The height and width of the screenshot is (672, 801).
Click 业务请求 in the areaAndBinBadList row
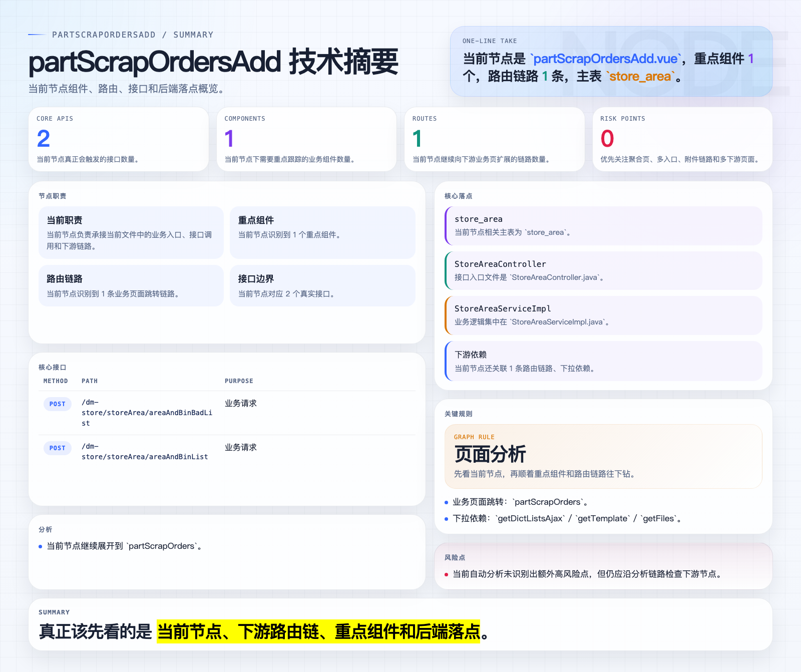point(241,403)
